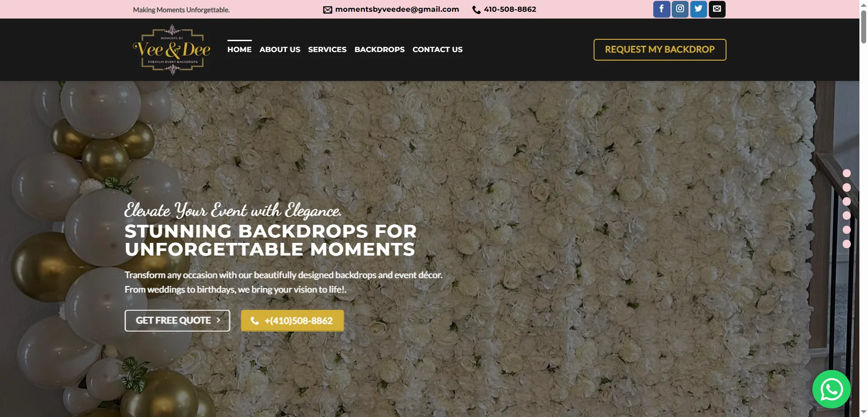Click the page vertical scrollbar thumb
868x417 pixels.
pyautogui.click(x=863, y=26)
